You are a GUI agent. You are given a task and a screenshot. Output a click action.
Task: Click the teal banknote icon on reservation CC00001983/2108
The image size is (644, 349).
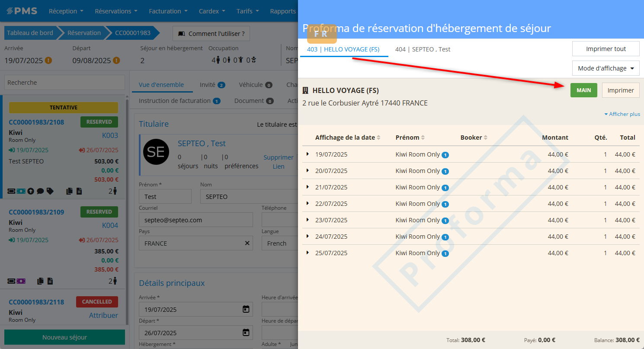pos(21,191)
